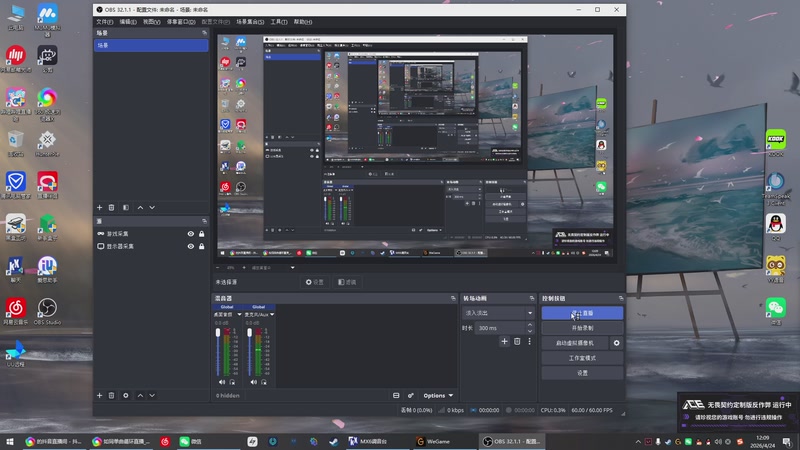This screenshot has width=800, height=450.
Task: Remove the transition with the trash icon
Action: [x=517, y=341]
